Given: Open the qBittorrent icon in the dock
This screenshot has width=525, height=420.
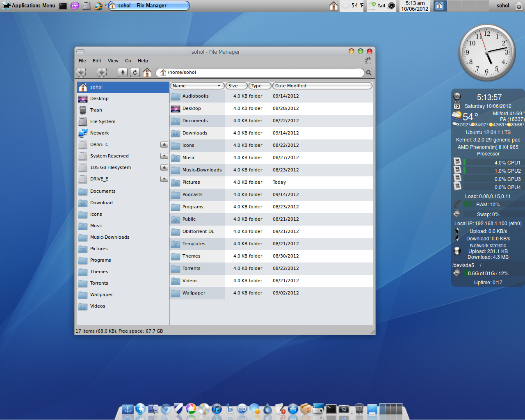Looking at the screenshot, I should 242,409.
